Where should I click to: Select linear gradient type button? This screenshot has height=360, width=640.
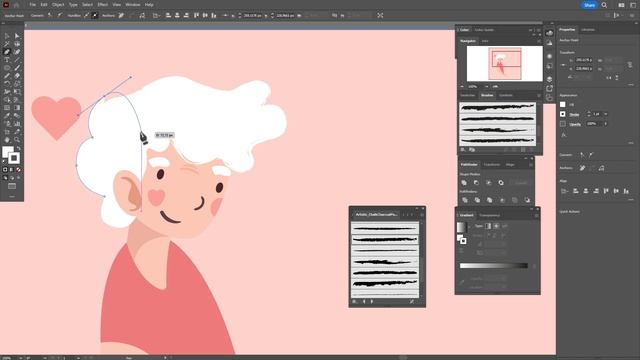[488, 226]
